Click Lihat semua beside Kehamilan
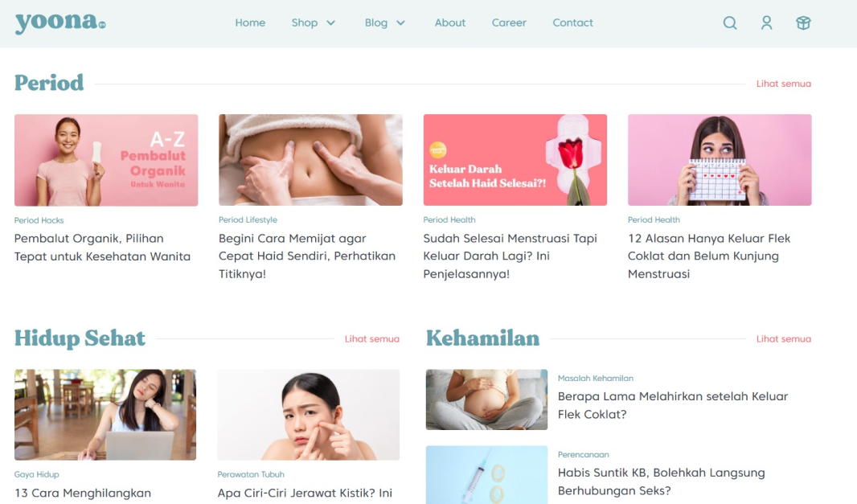Viewport: 857px width, 504px height. tap(783, 339)
